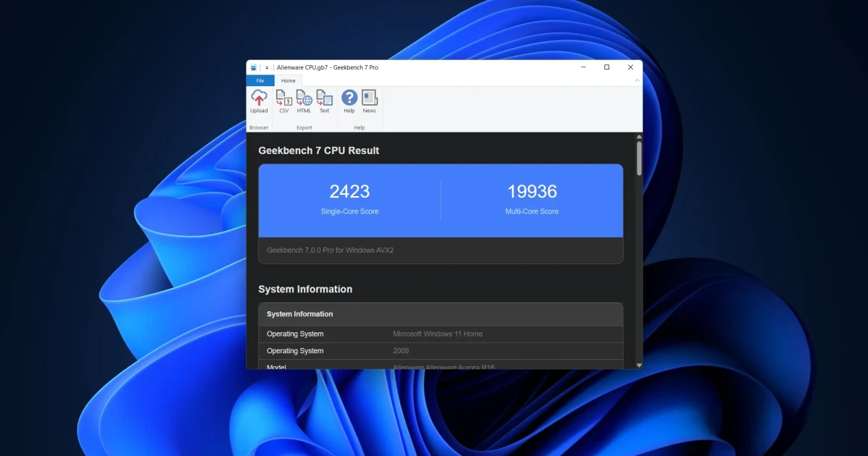Click the vertical scrollbar thumb

coord(639,159)
